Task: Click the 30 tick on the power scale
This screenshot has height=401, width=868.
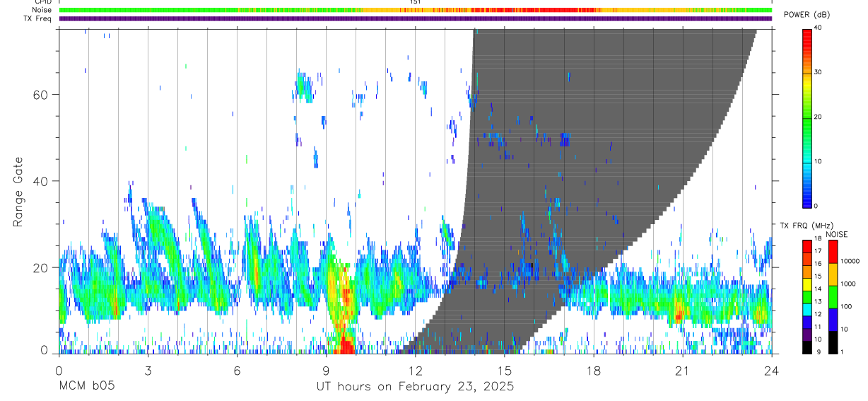Action: (817, 72)
